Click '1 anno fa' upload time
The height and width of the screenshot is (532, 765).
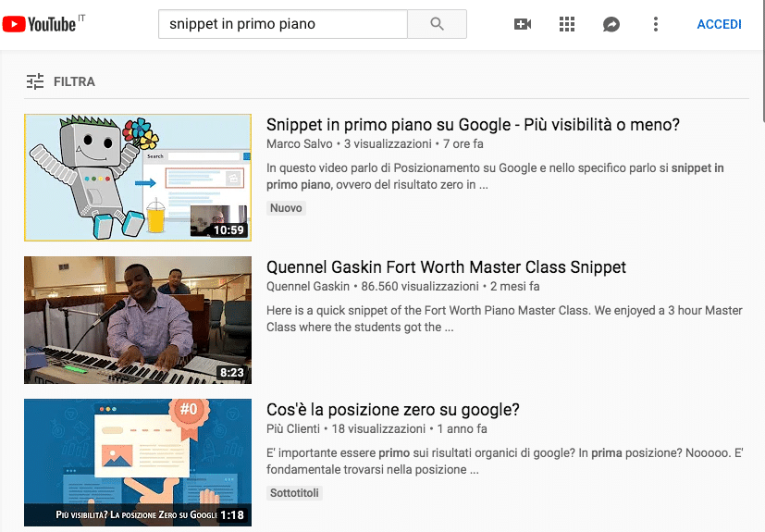tap(462, 429)
